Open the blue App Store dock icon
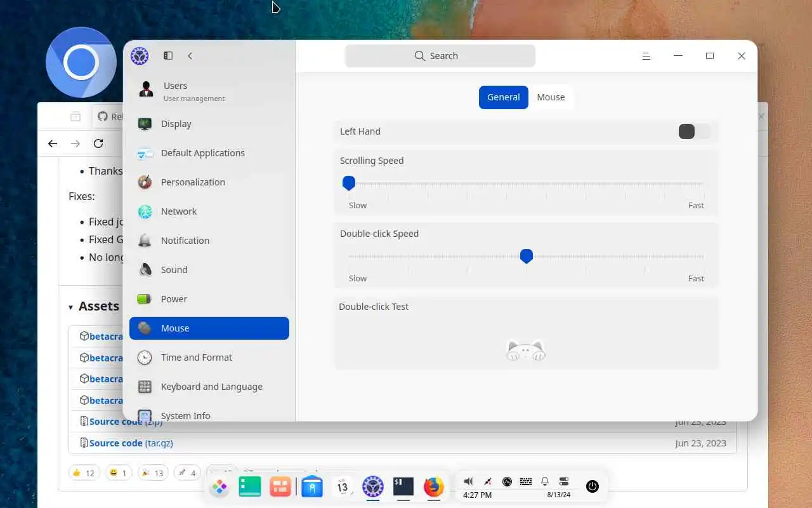 pyautogui.click(x=312, y=487)
